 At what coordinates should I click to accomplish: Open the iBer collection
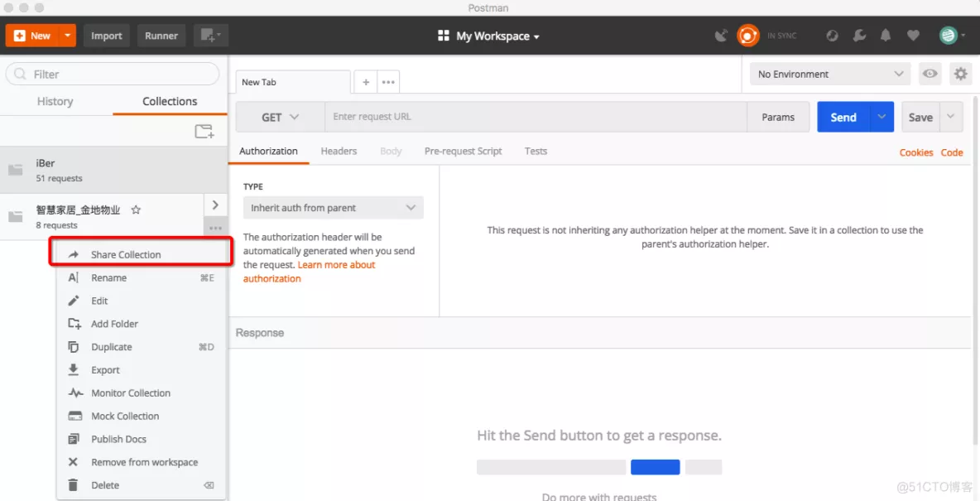click(x=113, y=170)
